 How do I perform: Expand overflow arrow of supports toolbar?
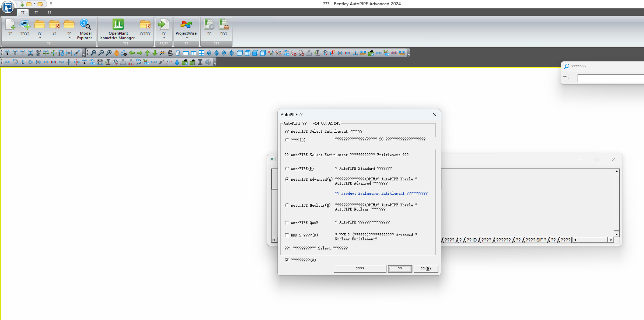pyautogui.click(x=84, y=54)
